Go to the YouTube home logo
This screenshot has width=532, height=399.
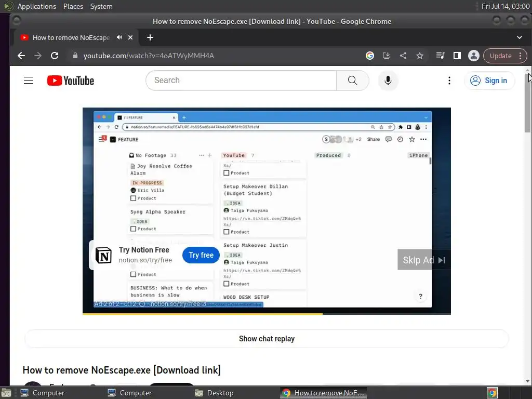point(71,81)
